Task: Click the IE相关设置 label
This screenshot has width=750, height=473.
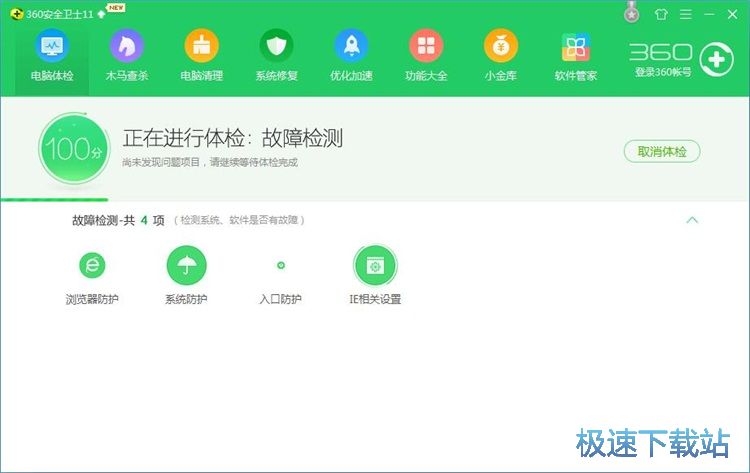Action: (375, 299)
